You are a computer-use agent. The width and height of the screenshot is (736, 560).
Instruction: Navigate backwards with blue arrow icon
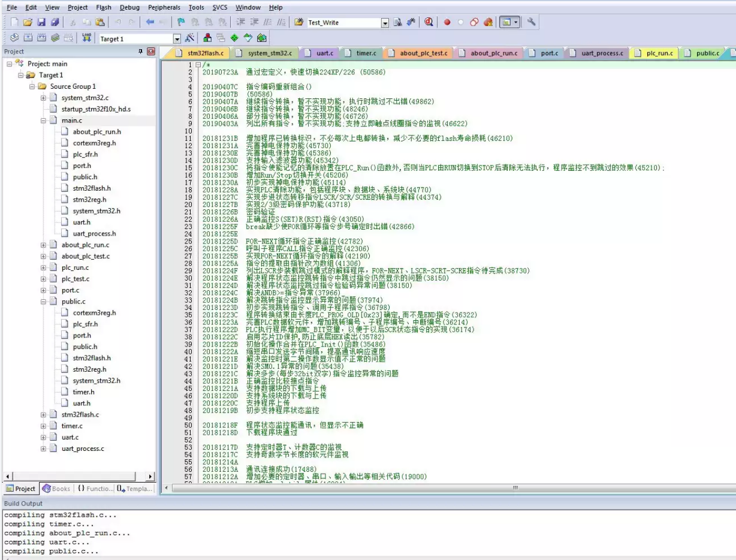tap(150, 22)
